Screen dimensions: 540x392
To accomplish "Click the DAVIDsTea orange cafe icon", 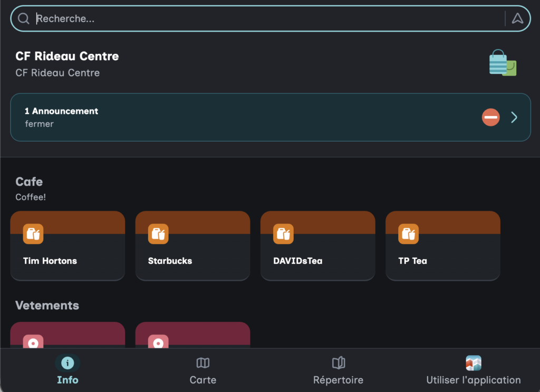I will (283, 234).
